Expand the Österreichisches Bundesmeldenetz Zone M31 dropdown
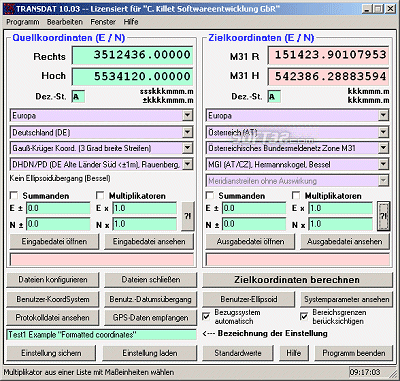The height and width of the screenshot is (381, 400). [383, 148]
